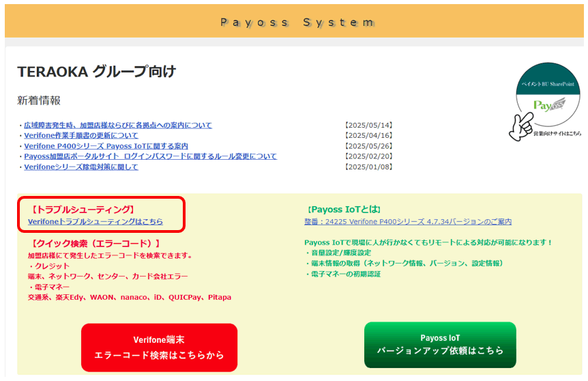Open Verifoneトラブルシューティングはこちら link

click(x=95, y=221)
